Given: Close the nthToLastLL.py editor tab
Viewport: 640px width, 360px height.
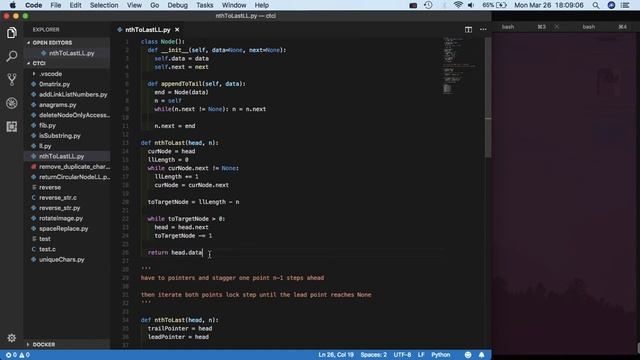Looking at the screenshot, I should (177, 30).
